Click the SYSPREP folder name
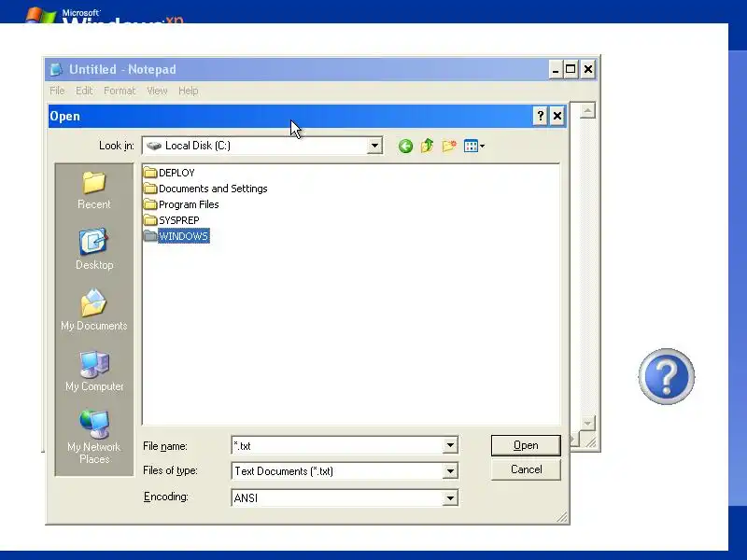Image resolution: width=747 pixels, height=560 pixels. [178, 220]
